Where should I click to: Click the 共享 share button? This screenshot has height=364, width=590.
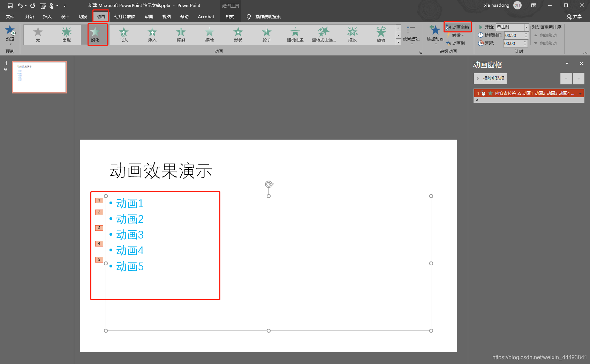pyautogui.click(x=574, y=16)
